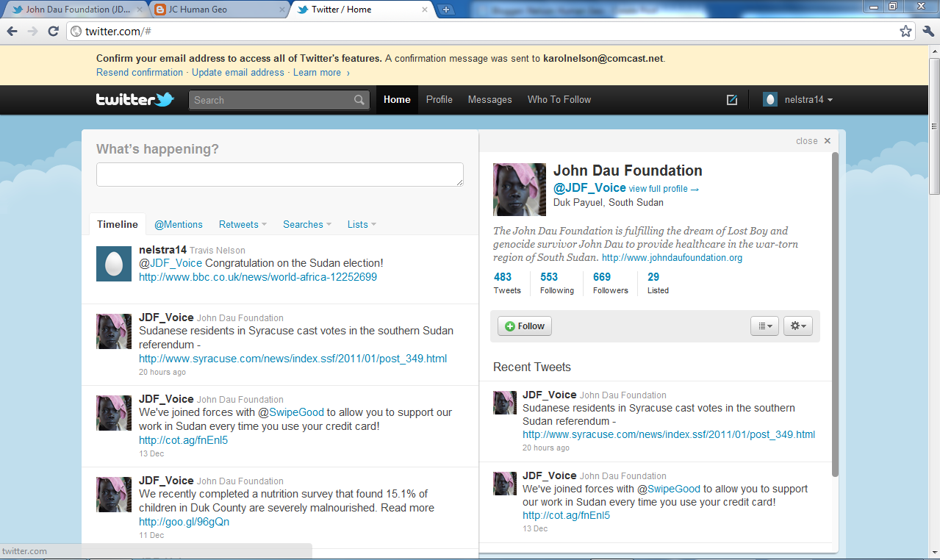Expand the Searches dropdown

click(307, 224)
